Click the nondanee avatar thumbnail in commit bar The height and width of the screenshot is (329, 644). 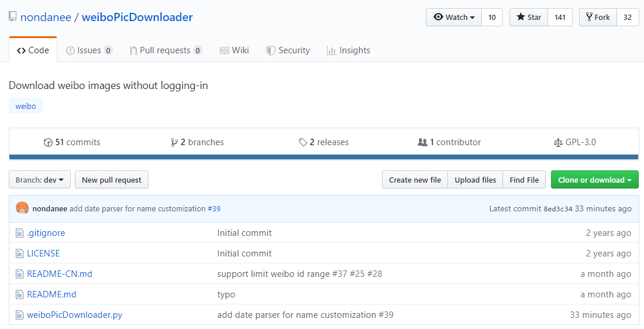click(22, 208)
